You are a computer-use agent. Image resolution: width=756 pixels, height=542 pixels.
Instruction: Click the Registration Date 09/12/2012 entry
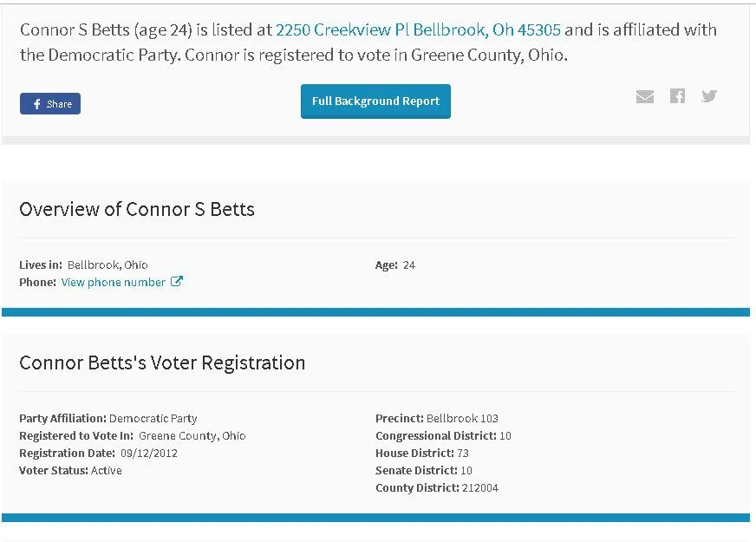(98, 453)
